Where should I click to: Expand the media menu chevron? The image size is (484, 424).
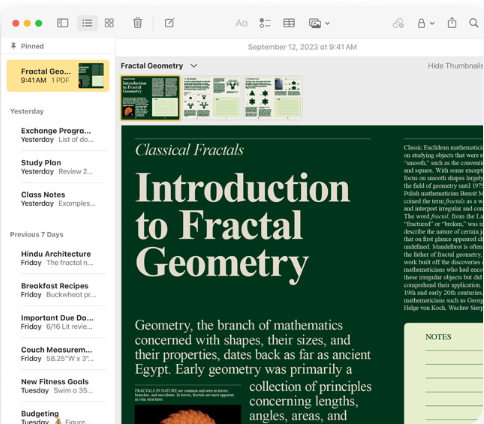tap(327, 23)
